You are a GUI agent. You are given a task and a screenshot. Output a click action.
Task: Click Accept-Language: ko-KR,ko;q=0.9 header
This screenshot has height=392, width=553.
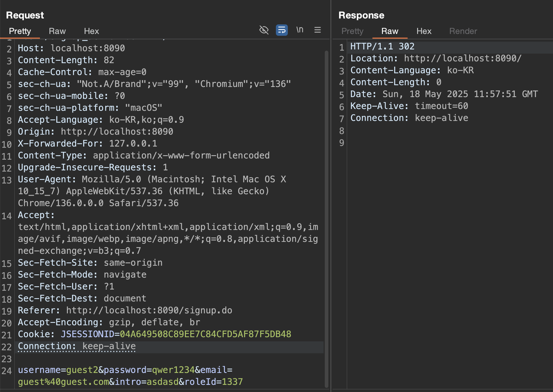pyautogui.click(x=101, y=120)
